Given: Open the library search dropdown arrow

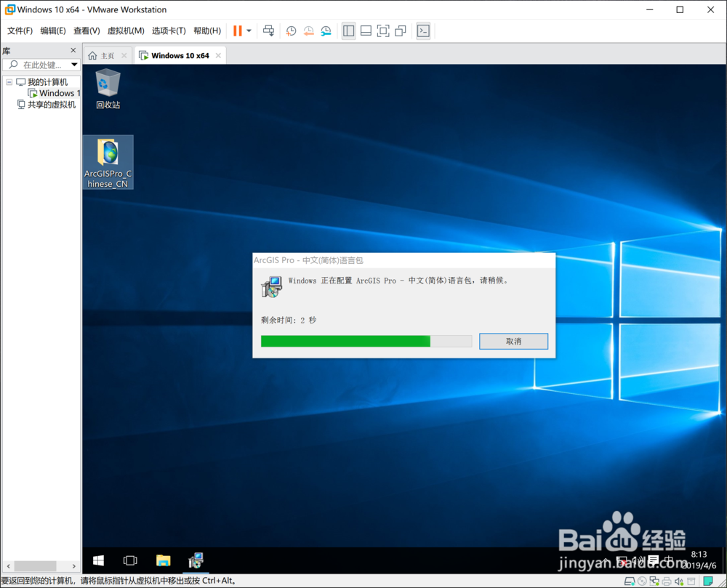Looking at the screenshot, I should pyautogui.click(x=74, y=65).
